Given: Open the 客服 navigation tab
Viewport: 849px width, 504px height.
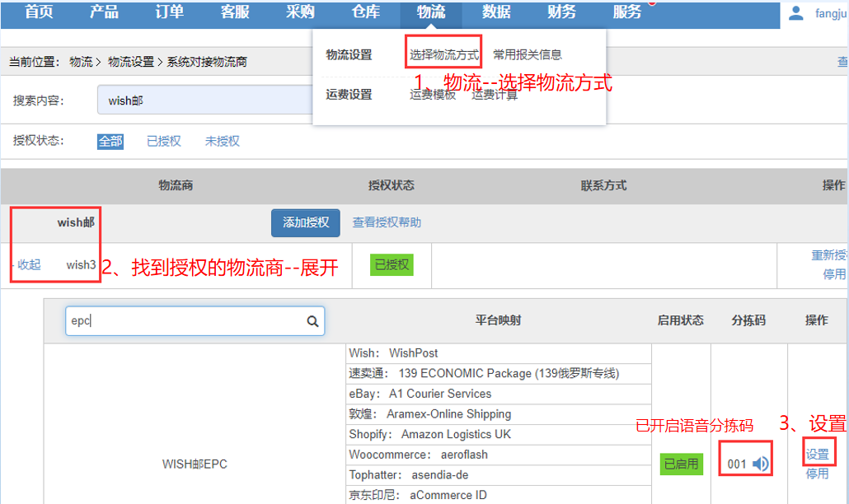Looking at the screenshot, I should pyautogui.click(x=235, y=12).
